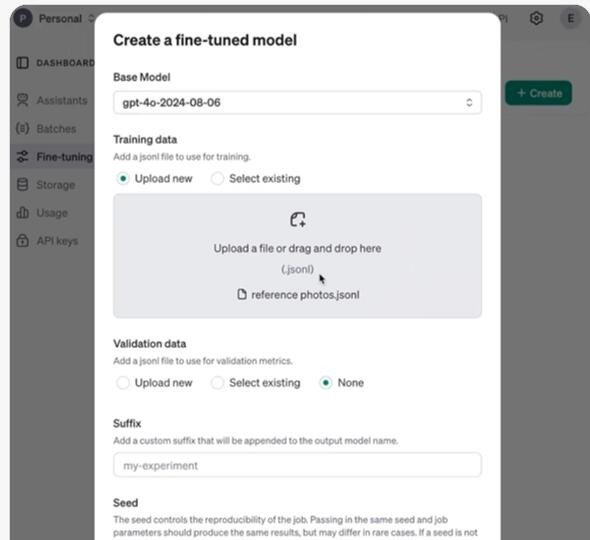The width and height of the screenshot is (590, 540).
Task: Click the API keys lock icon
Action: click(23, 240)
